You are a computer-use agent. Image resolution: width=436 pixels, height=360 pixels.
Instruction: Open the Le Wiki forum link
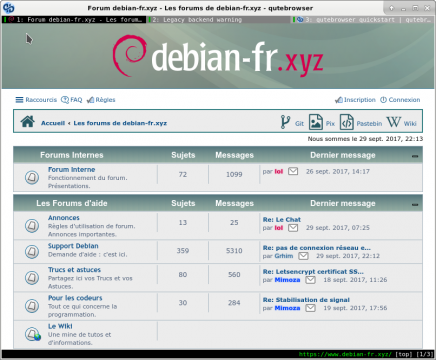click(60, 326)
